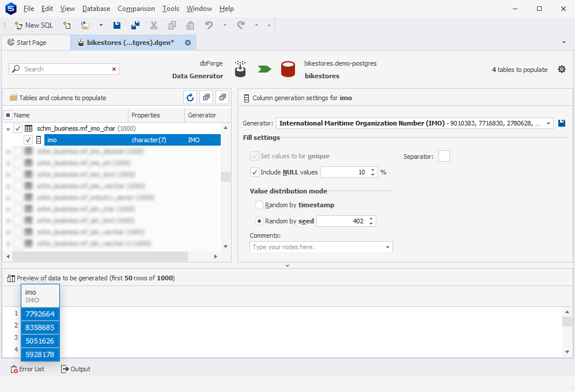
Task: Select Random by seed radio button
Action: point(259,221)
